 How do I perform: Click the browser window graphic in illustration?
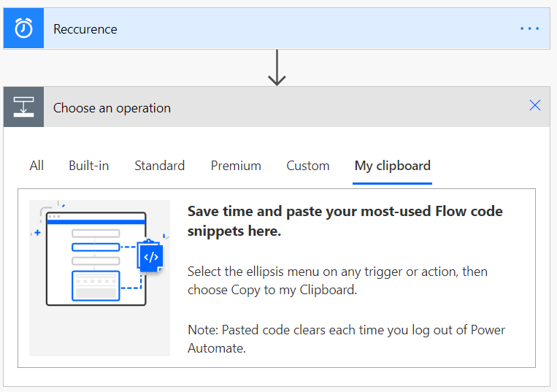[95, 219]
